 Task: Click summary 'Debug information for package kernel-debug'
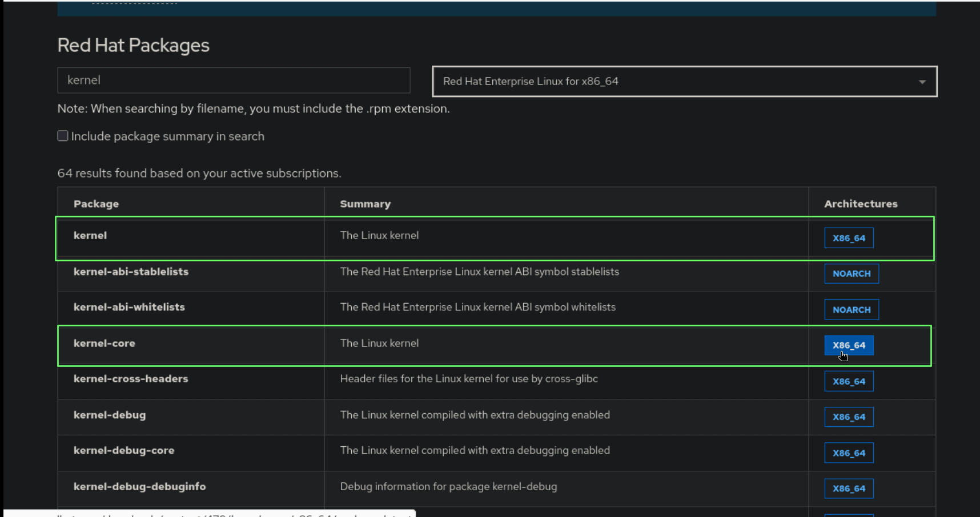point(448,486)
